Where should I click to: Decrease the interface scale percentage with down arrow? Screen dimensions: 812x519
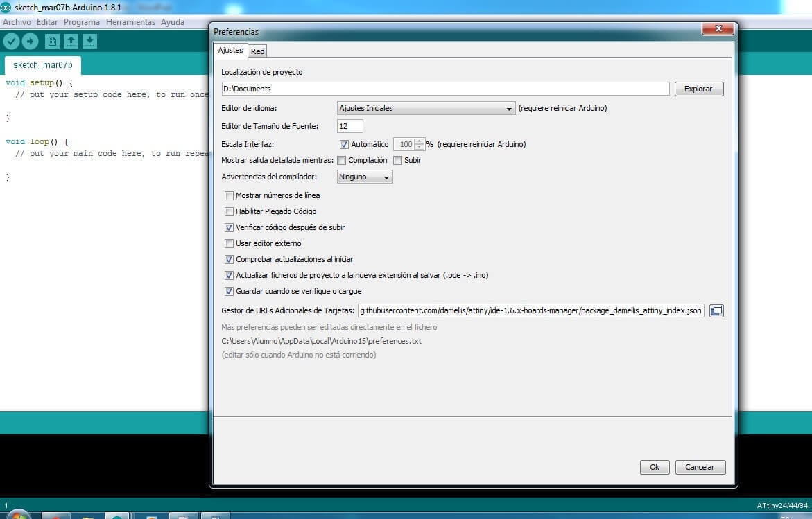[x=420, y=148]
